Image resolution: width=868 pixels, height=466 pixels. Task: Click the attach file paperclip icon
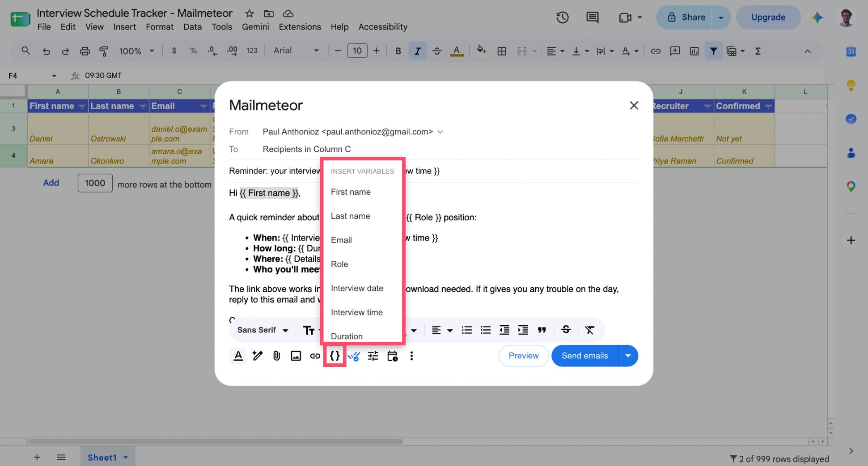point(277,356)
